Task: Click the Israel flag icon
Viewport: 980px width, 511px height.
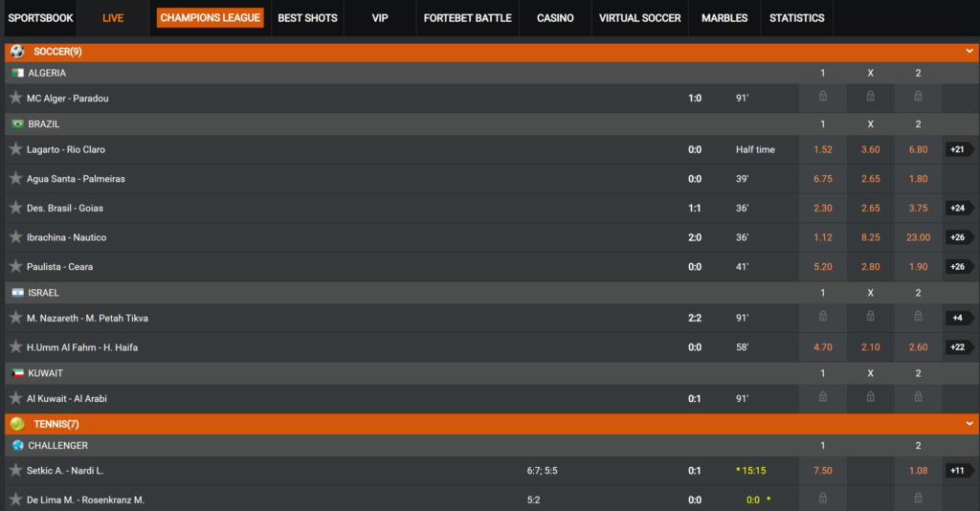Action: pos(18,293)
